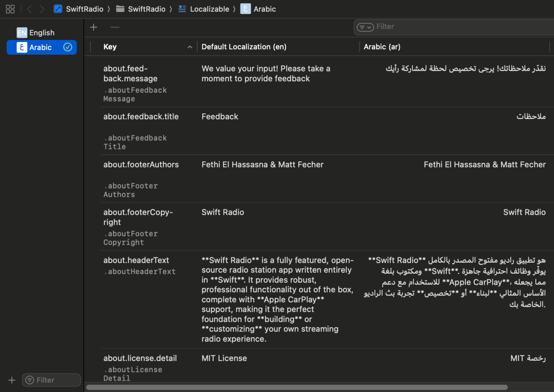
Task: Select English in the language sidebar
Action: 42,33
